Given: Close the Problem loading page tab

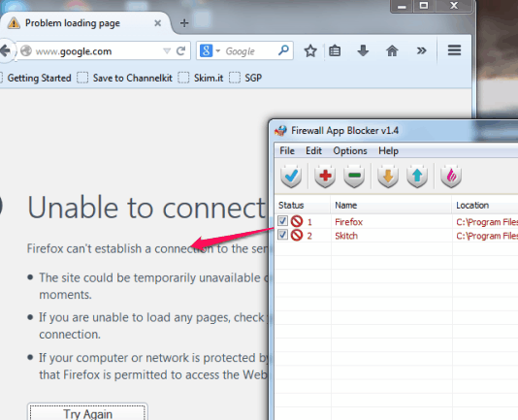Looking at the screenshot, I should 157,23.
